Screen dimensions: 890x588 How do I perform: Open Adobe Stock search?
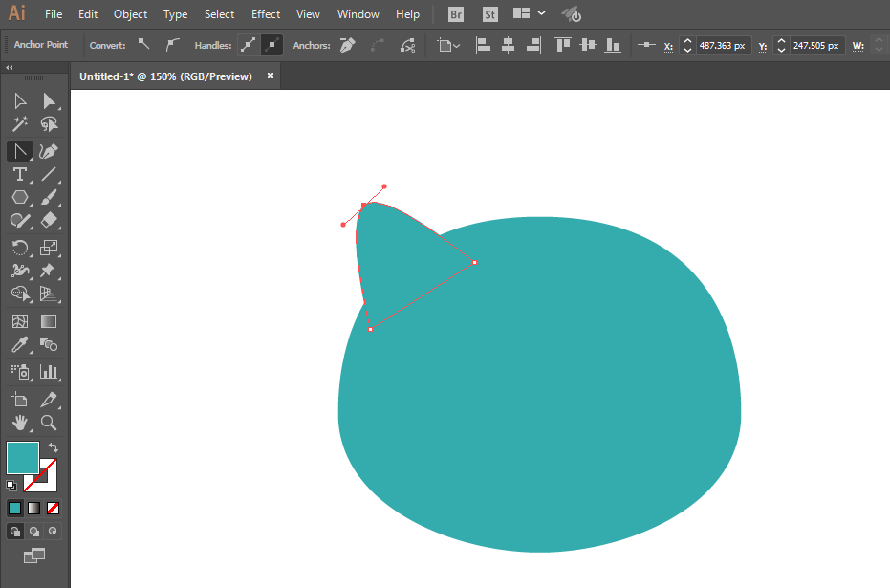[490, 14]
